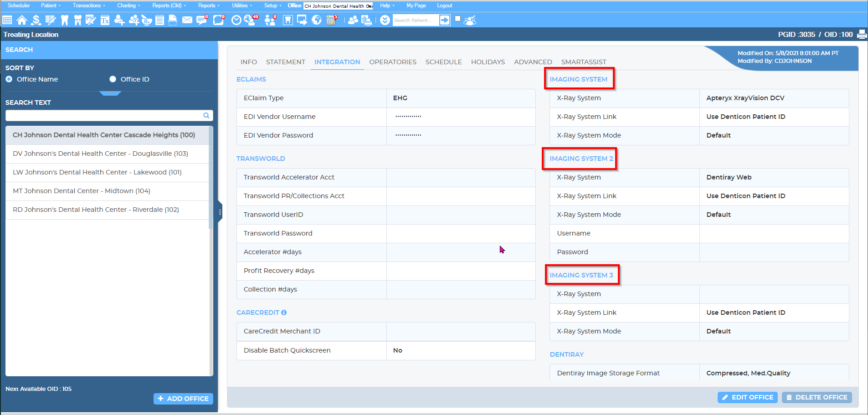This screenshot has height=415, width=868.
Task: Click the magnifier icon in Search Text box
Action: coord(206,116)
